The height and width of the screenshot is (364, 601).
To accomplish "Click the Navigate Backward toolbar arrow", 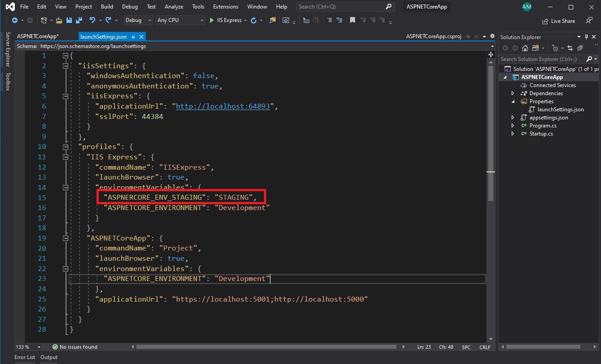I will coord(15,20).
